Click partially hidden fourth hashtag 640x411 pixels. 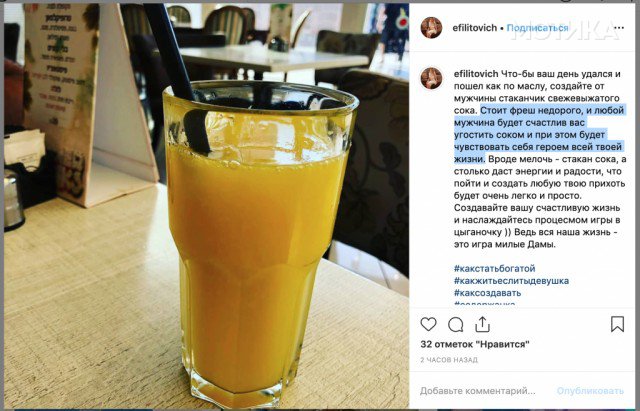coord(484,303)
